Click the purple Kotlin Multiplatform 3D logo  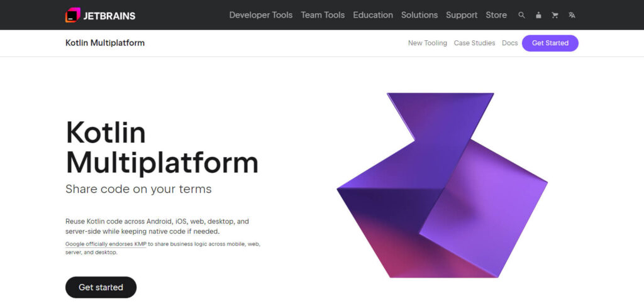coord(442,185)
